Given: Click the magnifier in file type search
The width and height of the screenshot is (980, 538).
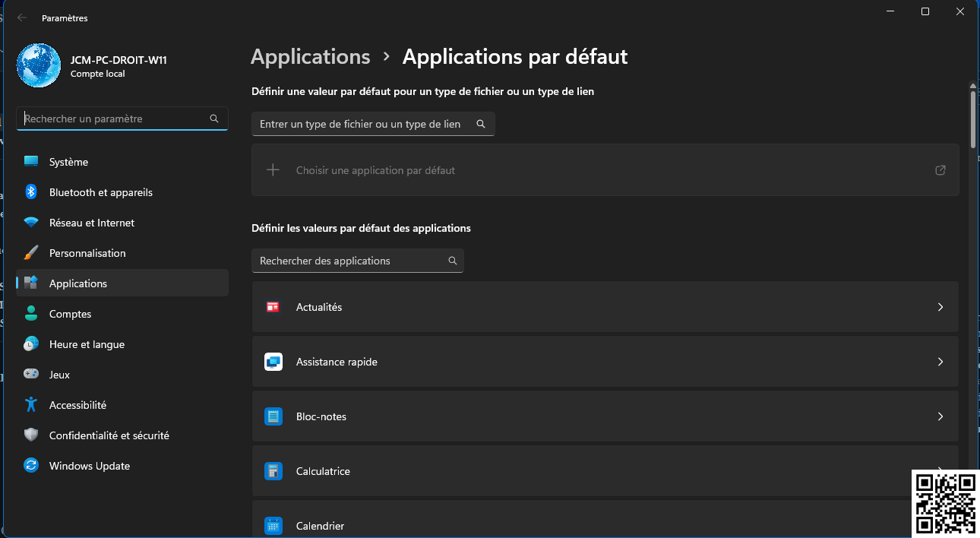Looking at the screenshot, I should coord(480,124).
